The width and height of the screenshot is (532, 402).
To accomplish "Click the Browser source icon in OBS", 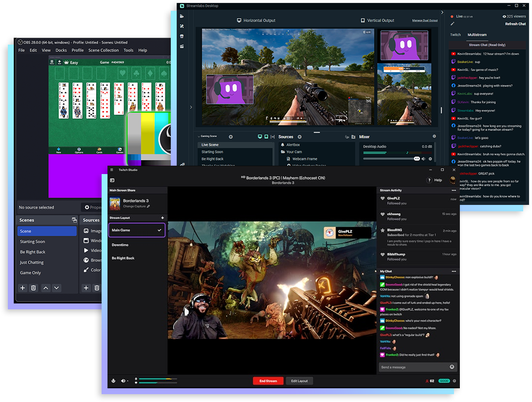I will tap(86, 260).
